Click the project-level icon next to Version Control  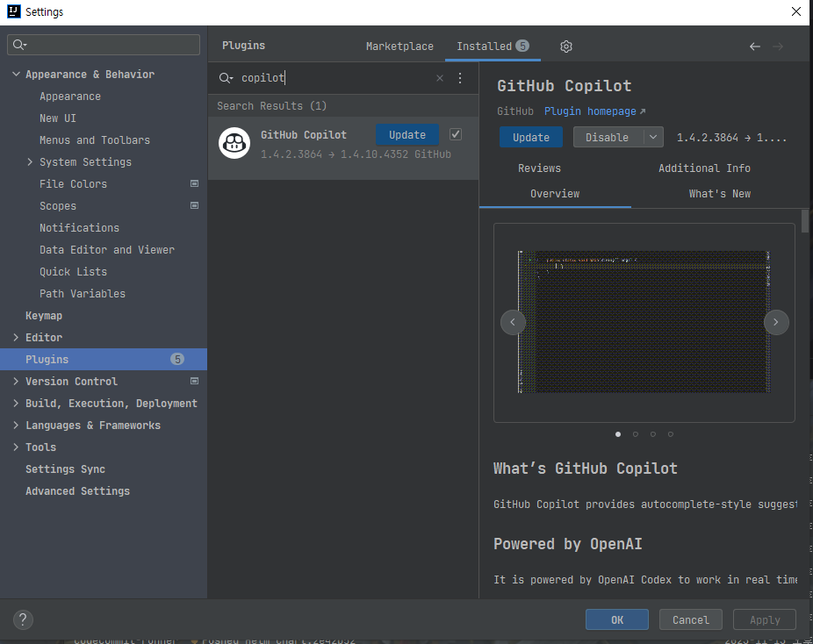(x=194, y=382)
